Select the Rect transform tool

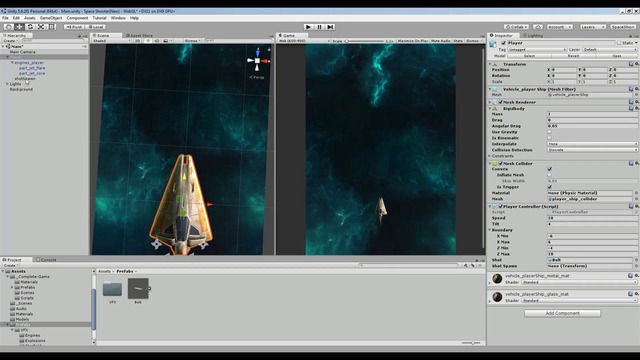pyautogui.click(x=51, y=27)
